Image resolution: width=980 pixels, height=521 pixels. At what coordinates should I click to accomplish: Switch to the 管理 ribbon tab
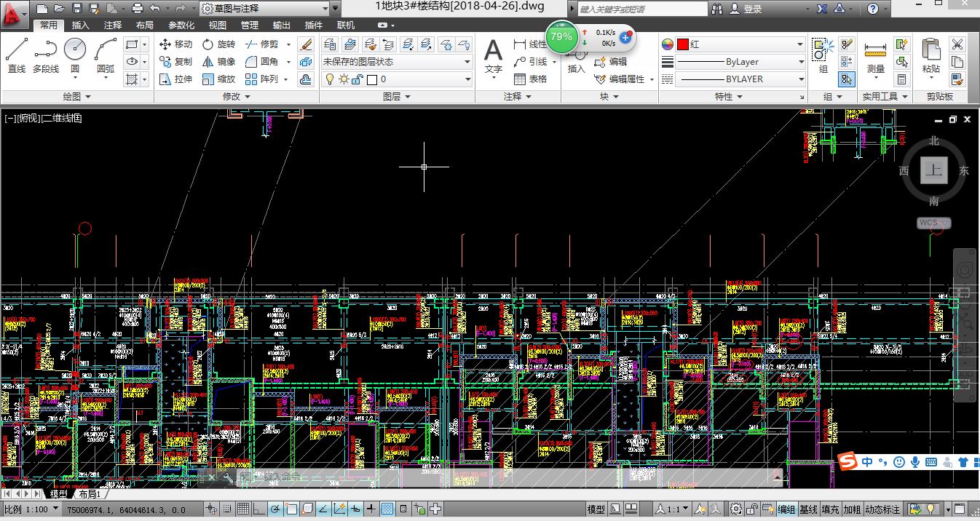click(250, 25)
